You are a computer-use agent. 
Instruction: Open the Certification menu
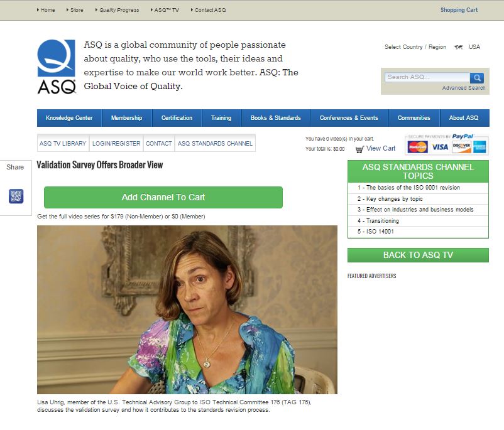click(x=177, y=118)
